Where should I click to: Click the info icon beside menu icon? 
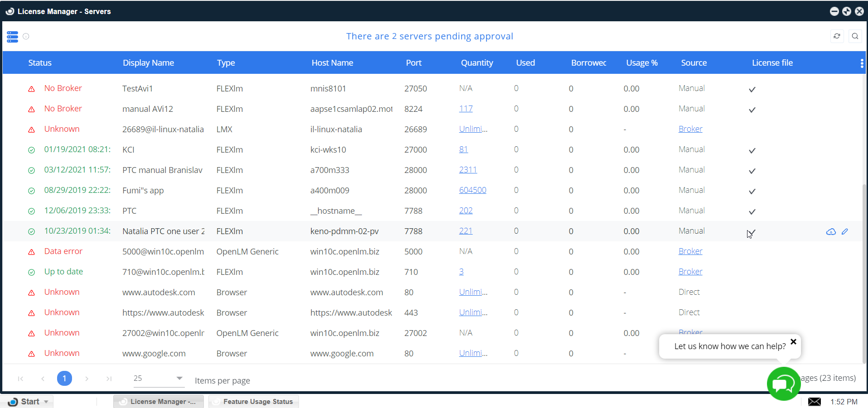click(x=26, y=36)
